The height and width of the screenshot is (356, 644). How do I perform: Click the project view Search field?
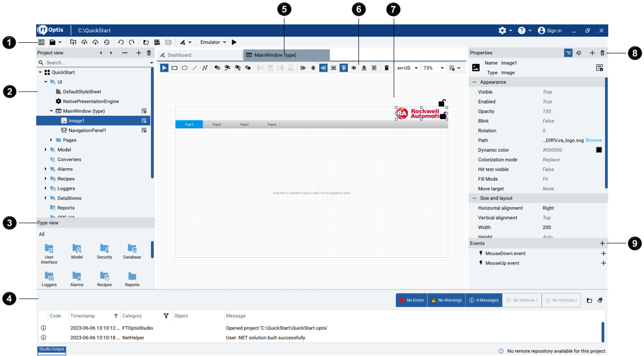click(95, 63)
